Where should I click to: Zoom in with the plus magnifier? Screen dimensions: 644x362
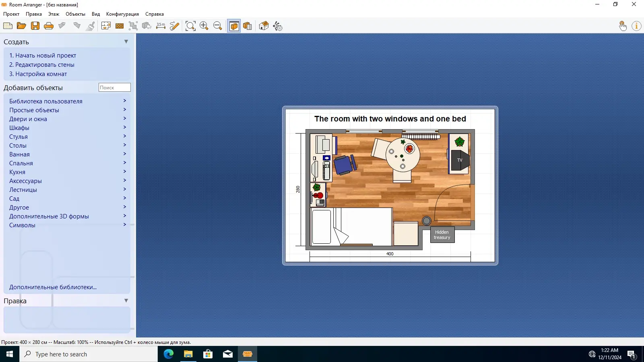click(204, 26)
